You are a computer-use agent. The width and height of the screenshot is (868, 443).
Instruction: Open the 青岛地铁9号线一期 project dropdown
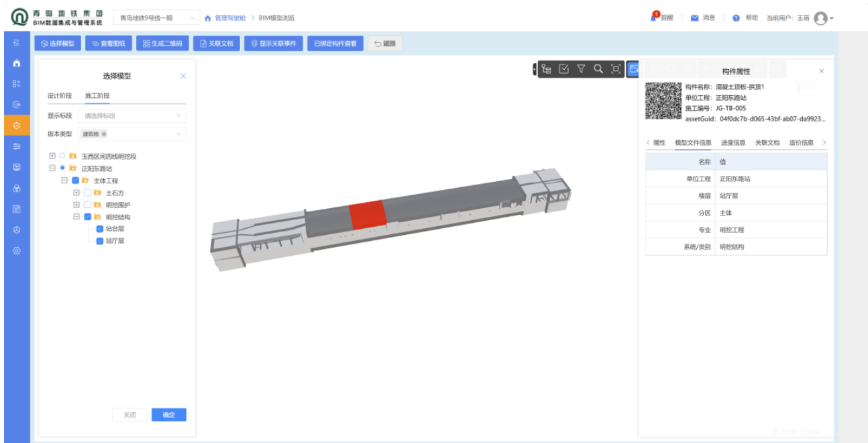pos(156,18)
